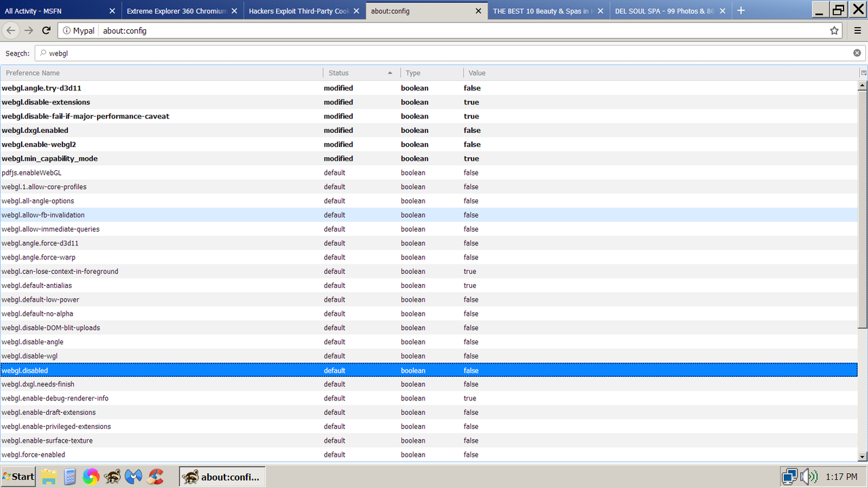Viewport: 868px width, 488px height.
Task: Open CCleaner from the taskbar
Action: [156, 476]
